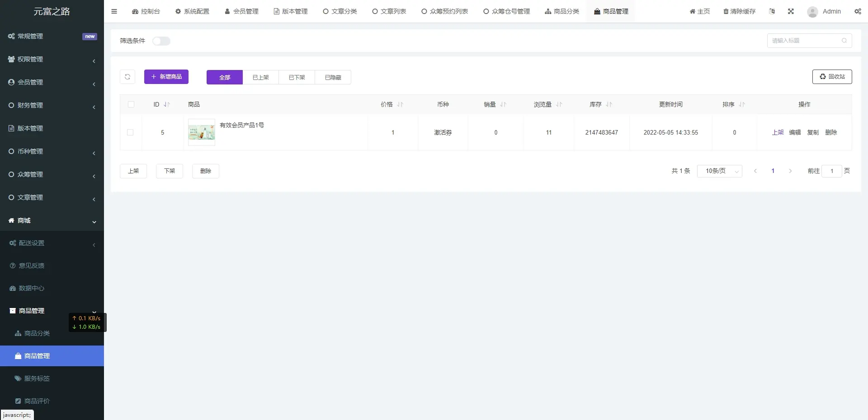
Task: Sort by ID column arrows
Action: (167, 104)
